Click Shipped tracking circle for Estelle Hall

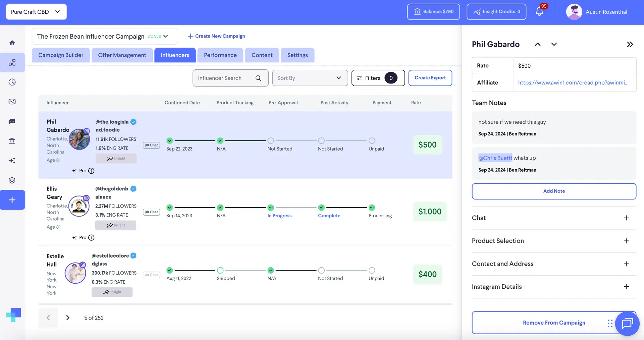(x=220, y=270)
